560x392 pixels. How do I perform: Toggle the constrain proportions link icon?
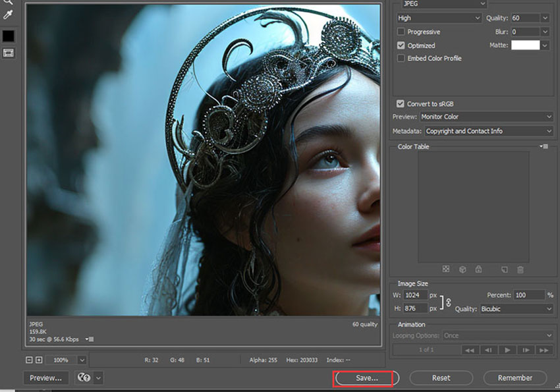(x=448, y=302)
